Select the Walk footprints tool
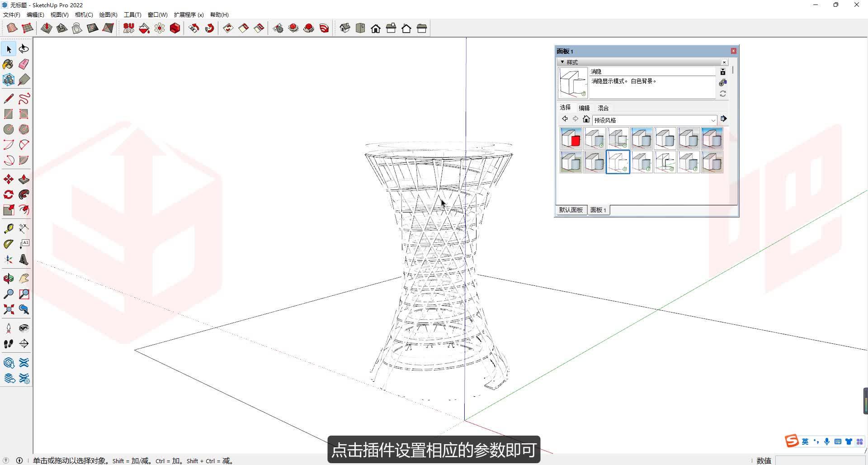Viewport: 868px width, 465px height. [x=9, y=344]
